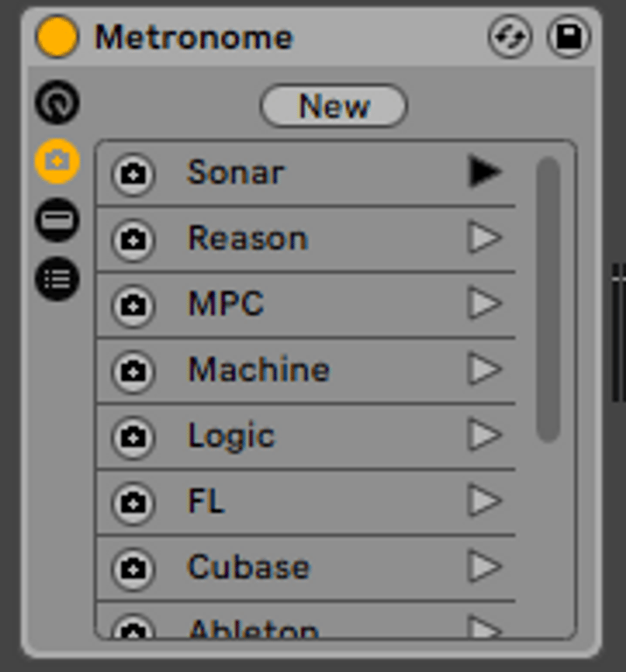Image resolution: width=626 pixels, height=672 pixels.
Task: Toggle the snapshots view in sidebar
Action: [57, 161]
